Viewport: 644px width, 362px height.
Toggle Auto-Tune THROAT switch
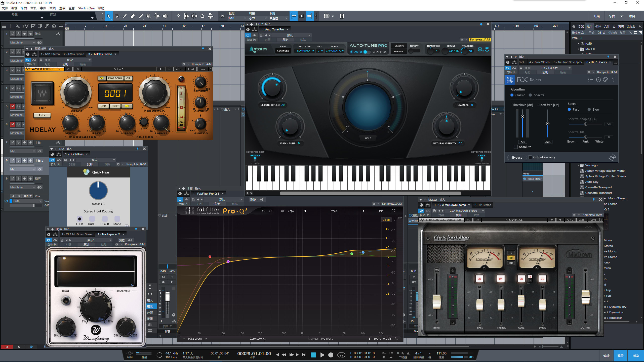[x=414, y=51]
